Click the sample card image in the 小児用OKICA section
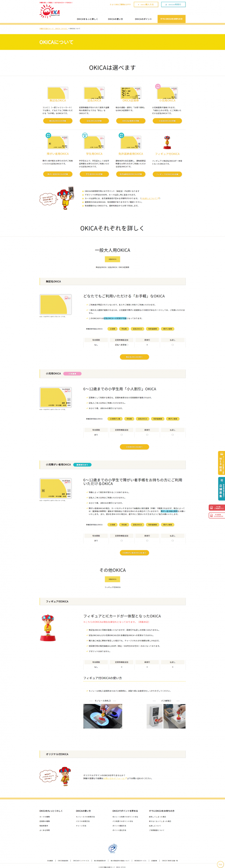This screenshot has height=868, width=225. click(x=56, y=398)
